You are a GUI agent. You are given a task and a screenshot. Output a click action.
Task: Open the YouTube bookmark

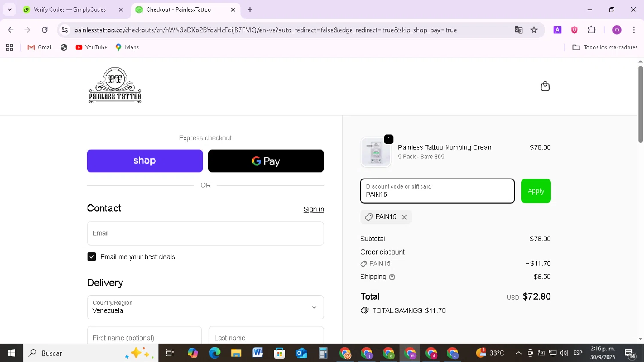click(91, 48)
